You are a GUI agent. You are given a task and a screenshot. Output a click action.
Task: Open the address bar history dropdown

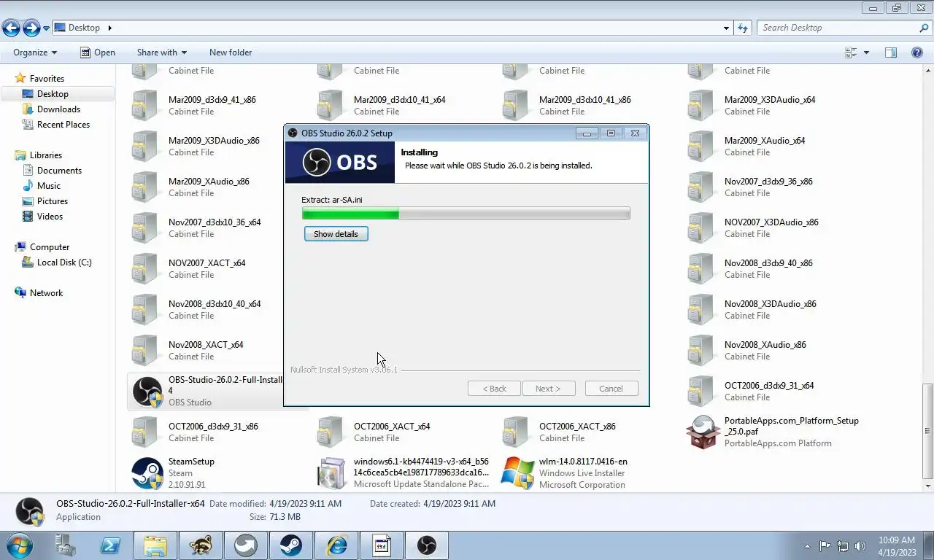tap(726, 28)
